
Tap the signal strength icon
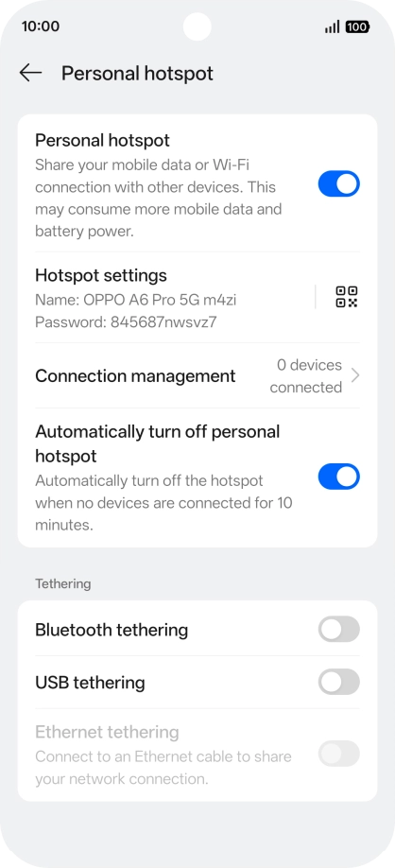tap(332, 26)
